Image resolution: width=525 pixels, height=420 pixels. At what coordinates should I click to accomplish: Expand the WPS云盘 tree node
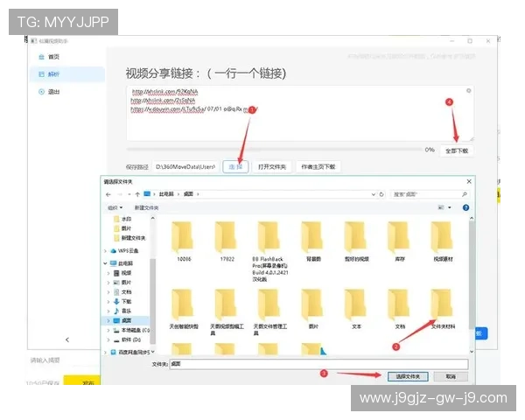[x=106, y=251]
